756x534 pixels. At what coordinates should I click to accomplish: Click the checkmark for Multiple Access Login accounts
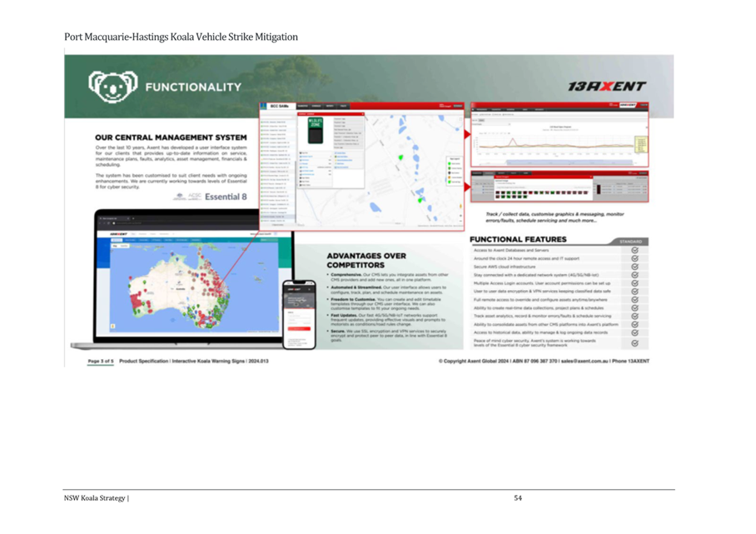(634, 283)
